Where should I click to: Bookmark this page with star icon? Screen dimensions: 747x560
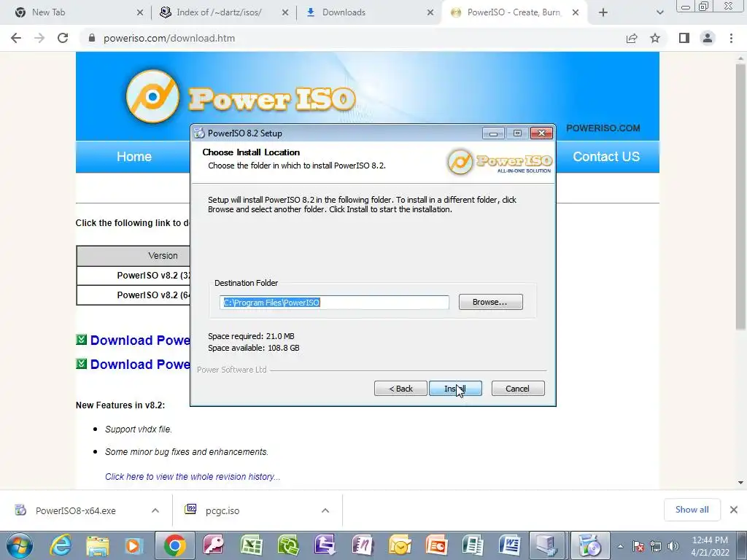(x=655, y=38)
